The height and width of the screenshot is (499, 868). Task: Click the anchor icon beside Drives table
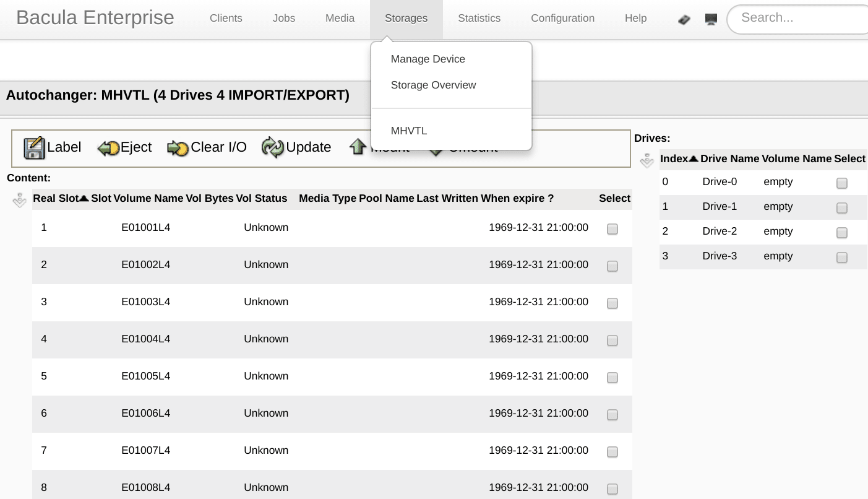(x=647, y=160)
